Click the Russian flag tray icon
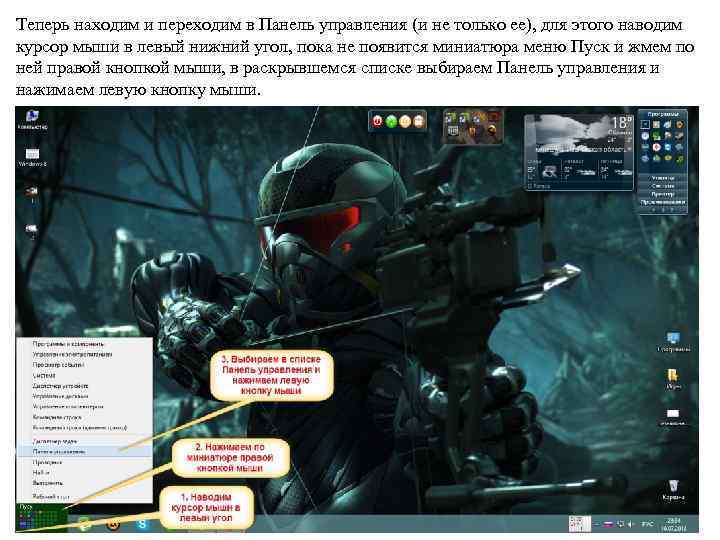This screenshot has height=540, width=720. [608, 523]
